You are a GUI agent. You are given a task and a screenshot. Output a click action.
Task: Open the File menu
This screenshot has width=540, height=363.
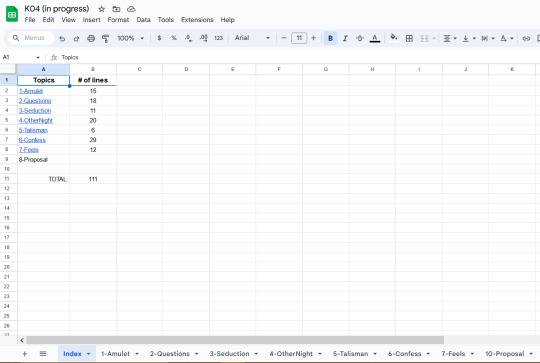[30, 20]
